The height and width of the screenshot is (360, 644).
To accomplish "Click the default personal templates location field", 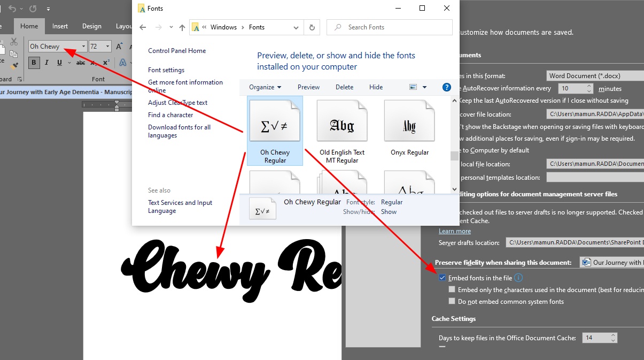I will (595, 177).
